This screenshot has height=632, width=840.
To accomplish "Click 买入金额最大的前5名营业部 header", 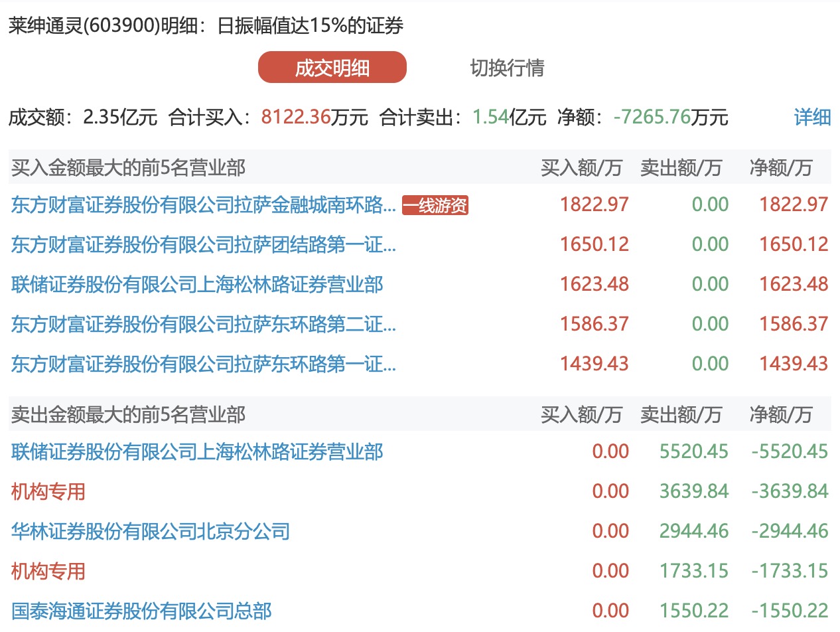I will coord(129,168).
